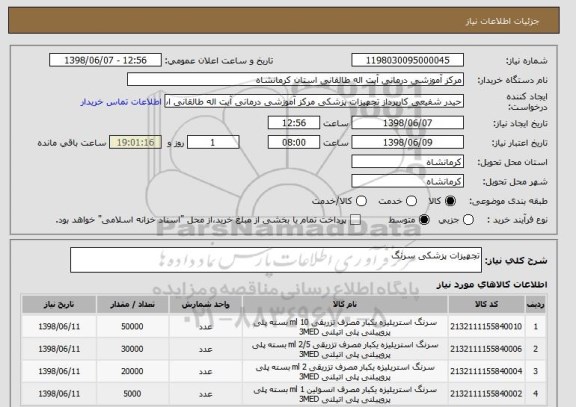The height and width of the screenshot is (407, 576).
Task: Click the 10 ml syringe product name
Action: (345, 327)
